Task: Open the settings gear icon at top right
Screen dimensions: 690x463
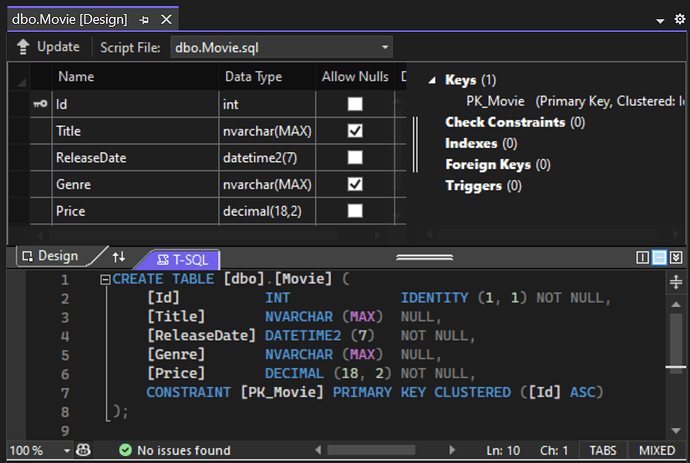Action: tap(679, 19)
